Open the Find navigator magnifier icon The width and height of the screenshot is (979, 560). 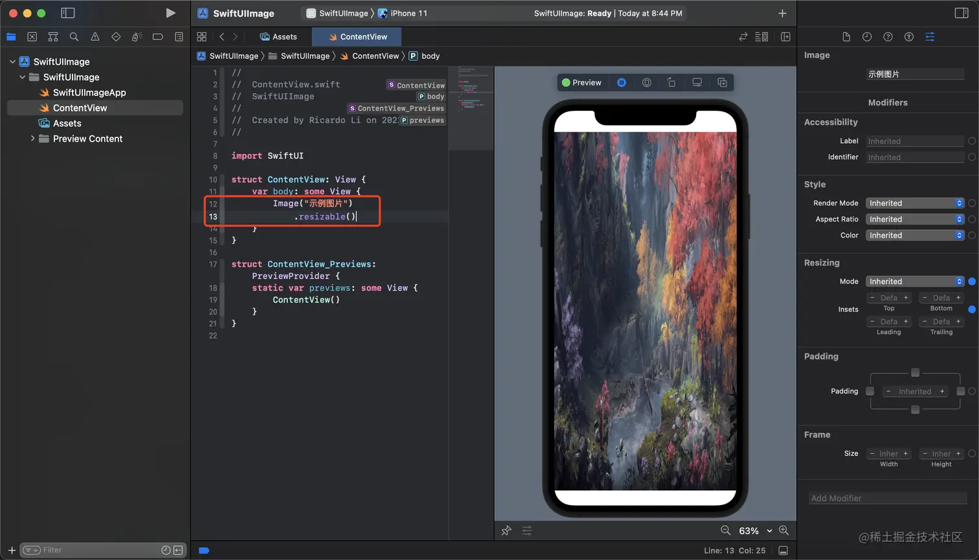(74, 37)
